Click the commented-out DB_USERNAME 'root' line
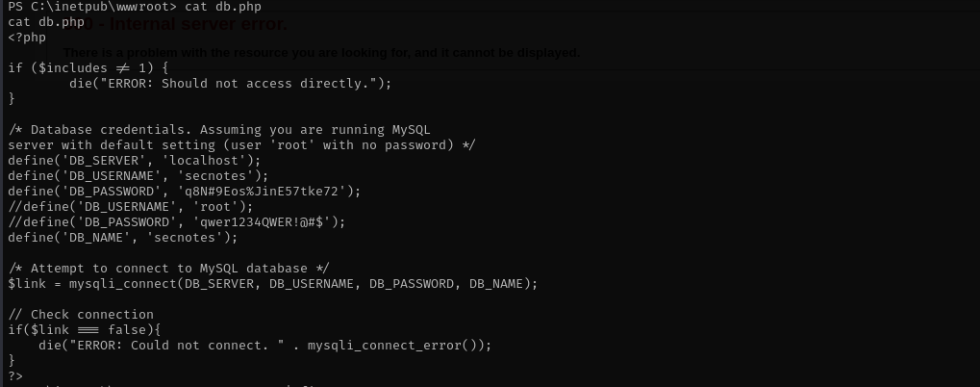Screen dimensions: 980x387 (x=131, y=207)
